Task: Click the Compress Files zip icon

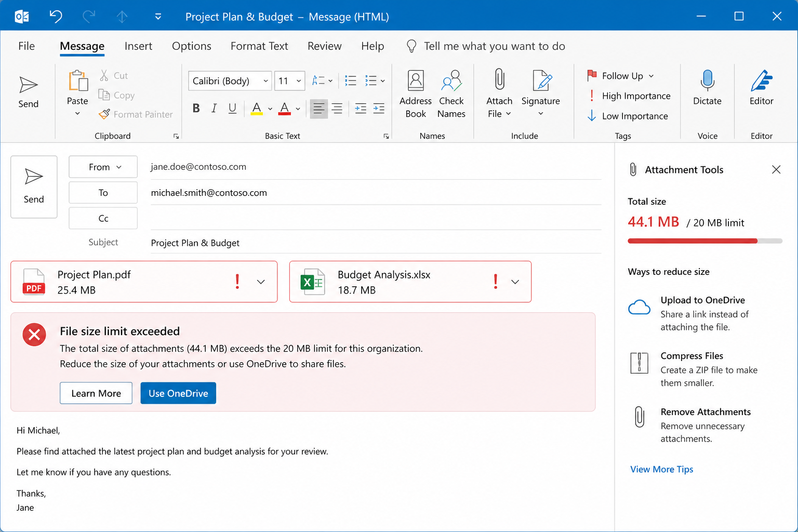Action: click(x=639, y=363)
